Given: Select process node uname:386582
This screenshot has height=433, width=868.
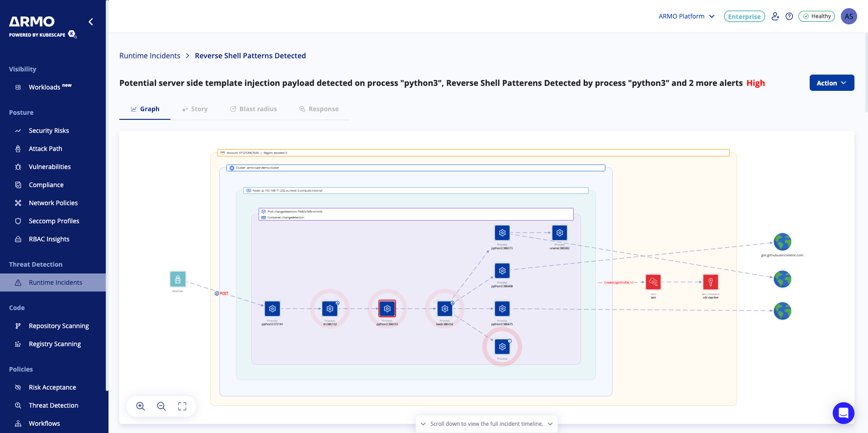Looking at the screenshot, I should tap(560, 233).
